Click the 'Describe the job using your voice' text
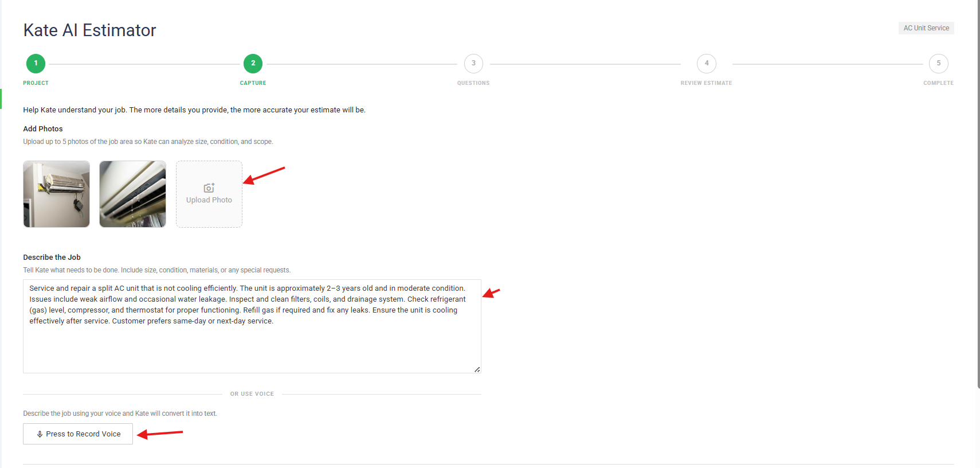Screen dimensions: 980x468 tap(120, 414)
